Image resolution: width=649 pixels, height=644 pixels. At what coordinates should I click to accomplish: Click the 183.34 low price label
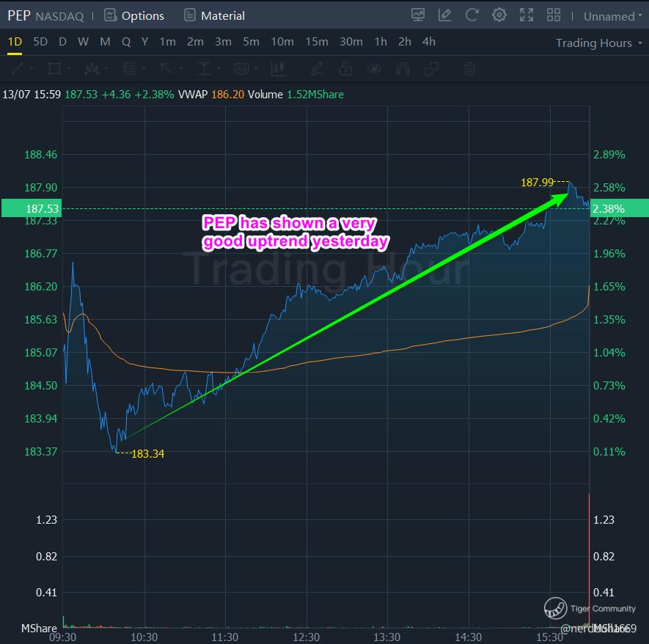pyautogui.click(x=147, y=453)
